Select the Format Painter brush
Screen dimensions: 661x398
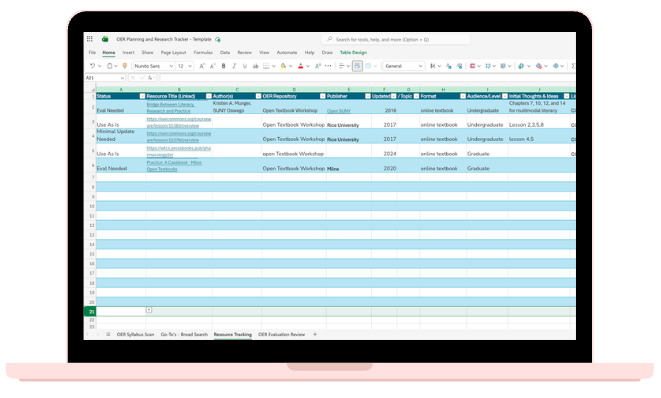(125, 66)
